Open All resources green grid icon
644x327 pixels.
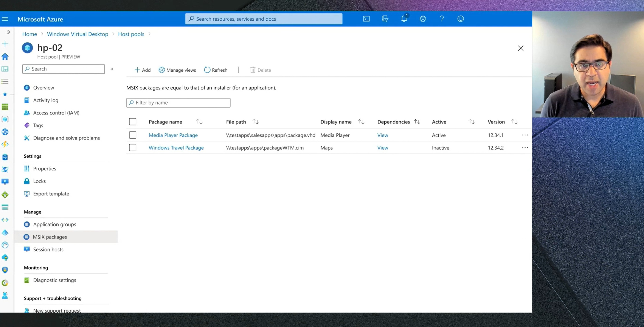pyautogui.click(x=5, y=107)
